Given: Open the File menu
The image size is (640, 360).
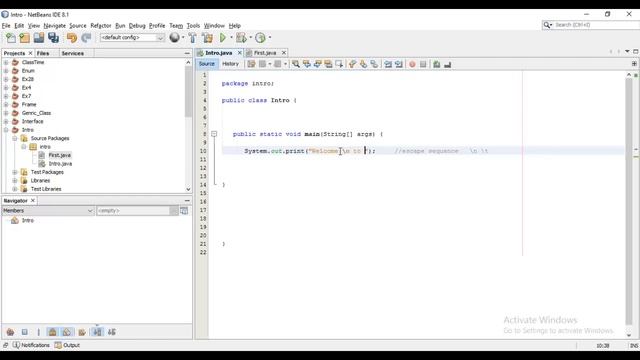Looking at the screenshot, I should (x=6, y=26).
